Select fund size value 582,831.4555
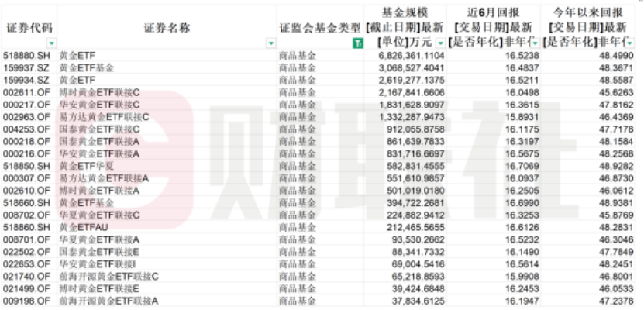The height and width of the screenshot is (310, 644). click(x=415, y=166)
